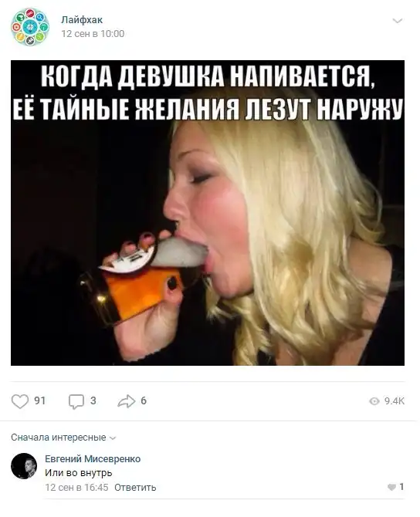Click the comment like count 1

click(x=401, y=487)
